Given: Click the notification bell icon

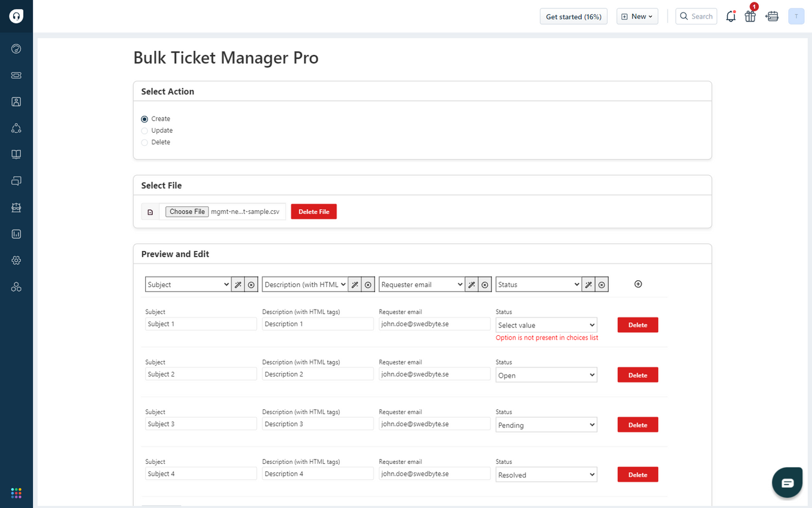Looking at the screenshot, I should click(731, 16).
